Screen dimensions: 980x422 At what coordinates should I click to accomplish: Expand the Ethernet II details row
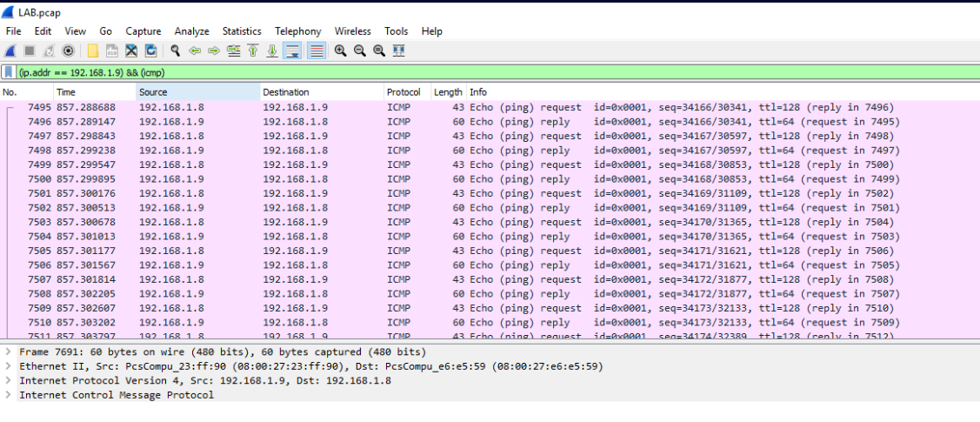(8, 366)
